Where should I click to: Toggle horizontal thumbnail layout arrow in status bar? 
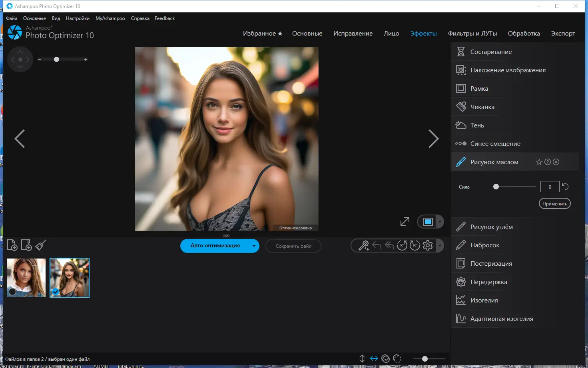[x=374, y=358]
